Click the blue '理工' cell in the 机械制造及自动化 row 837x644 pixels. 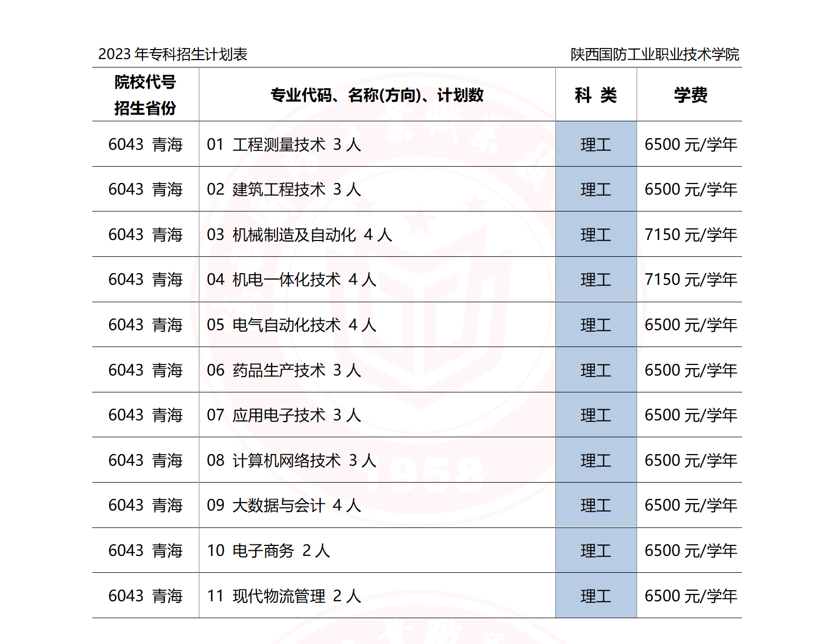(x=595, y=234)
